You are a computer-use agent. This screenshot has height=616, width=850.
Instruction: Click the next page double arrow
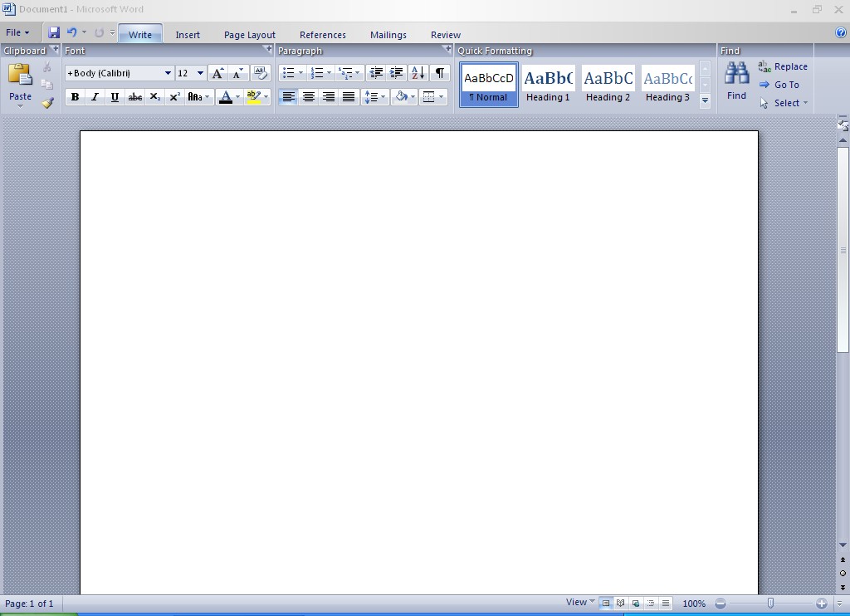843,587
